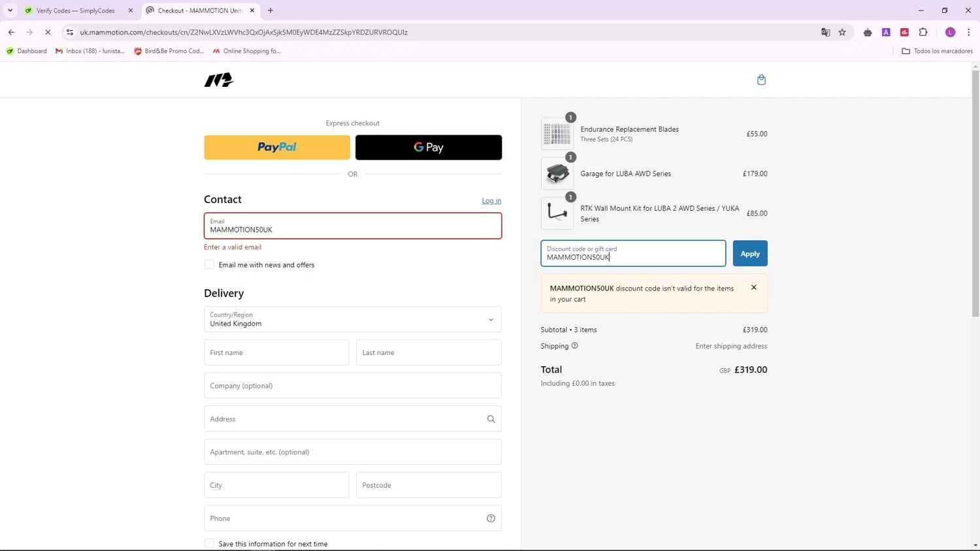This screenshot has width=980, height=551.
Task: Stop page loading with X button
Action: coord(48,32)
